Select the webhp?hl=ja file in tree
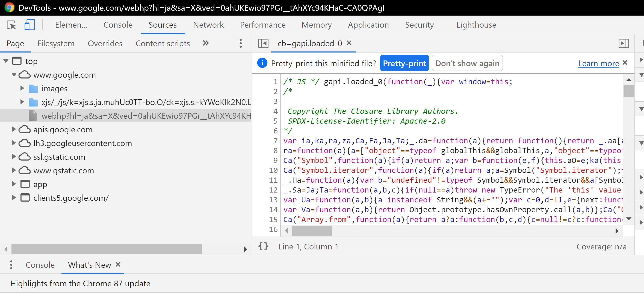This screenshot has width=644, height=294. (126, 116)
